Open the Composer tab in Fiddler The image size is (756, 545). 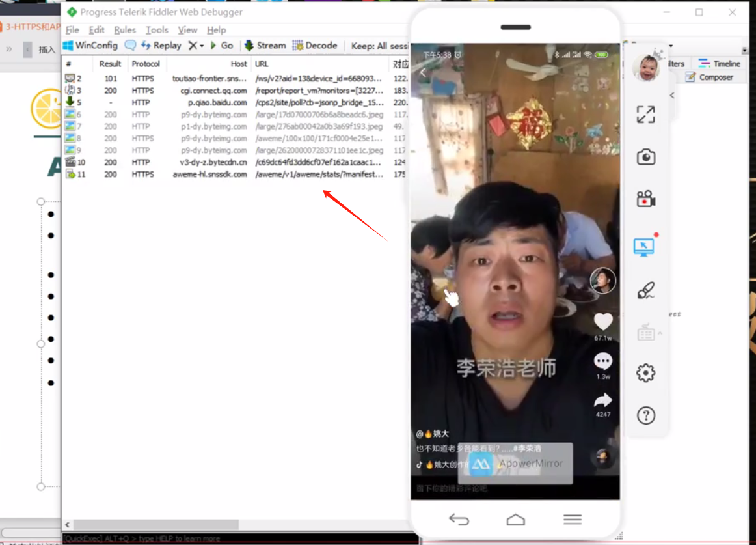click(710, 77)
